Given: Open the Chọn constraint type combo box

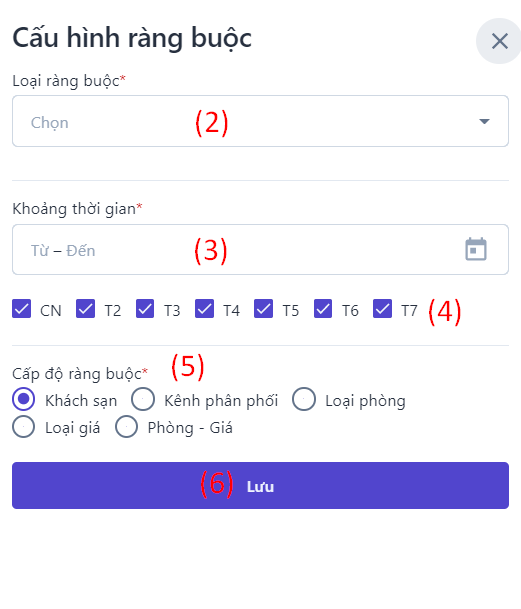Looking at the screenshot, I should pyautogui.click(x=260, y=121).
